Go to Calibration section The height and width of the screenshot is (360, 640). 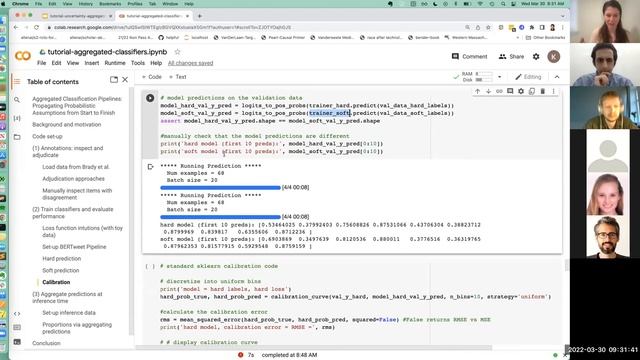tap(56, 282)
